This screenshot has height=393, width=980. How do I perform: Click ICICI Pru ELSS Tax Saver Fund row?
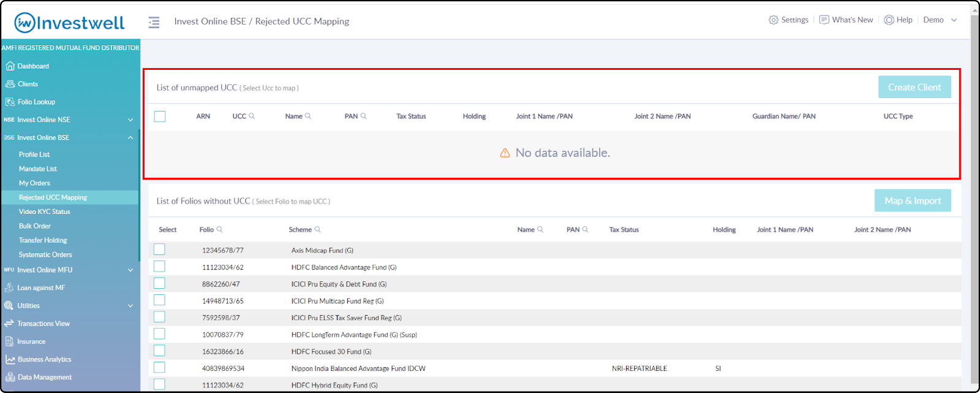tap(555, 318)
